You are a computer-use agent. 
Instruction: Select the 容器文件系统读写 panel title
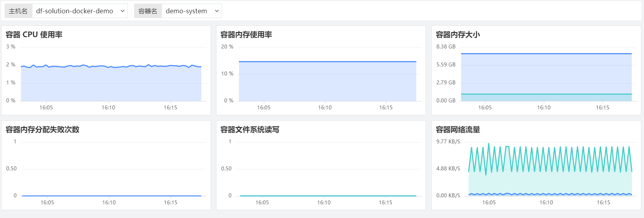250,130
